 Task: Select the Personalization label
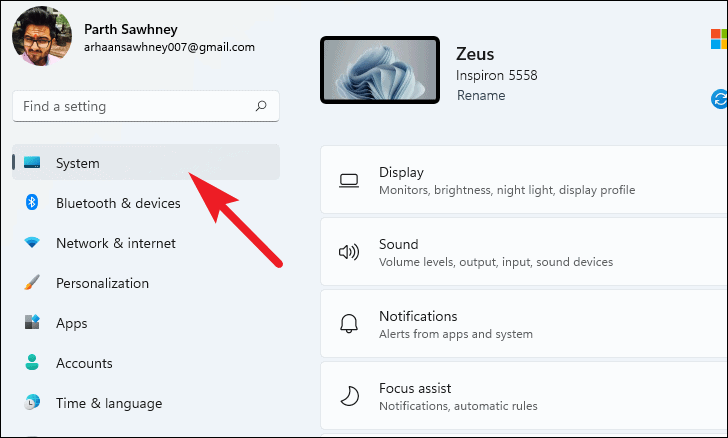click(102, 283)
